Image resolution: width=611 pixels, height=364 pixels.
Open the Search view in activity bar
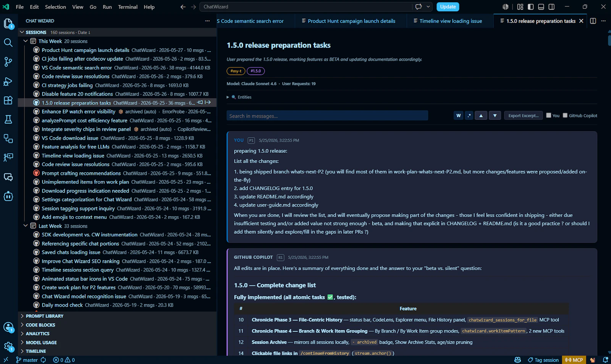(8, 42)
